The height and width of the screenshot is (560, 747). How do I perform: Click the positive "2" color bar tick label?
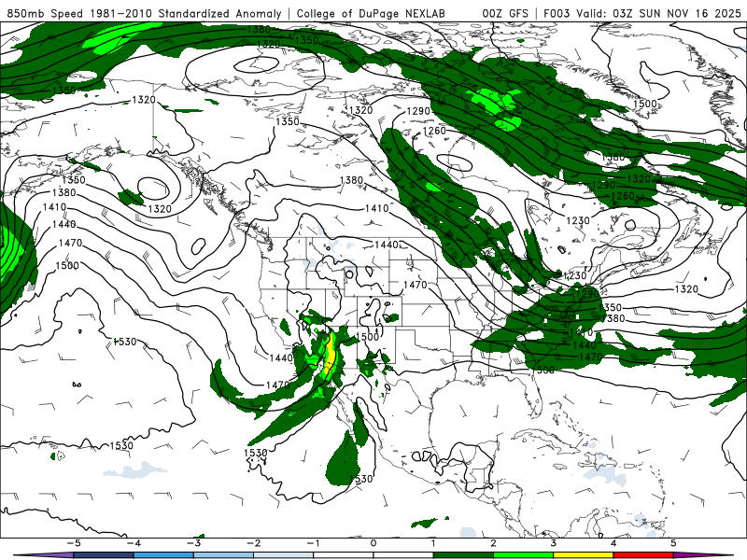pyautogui.click(x=494, y=543)
